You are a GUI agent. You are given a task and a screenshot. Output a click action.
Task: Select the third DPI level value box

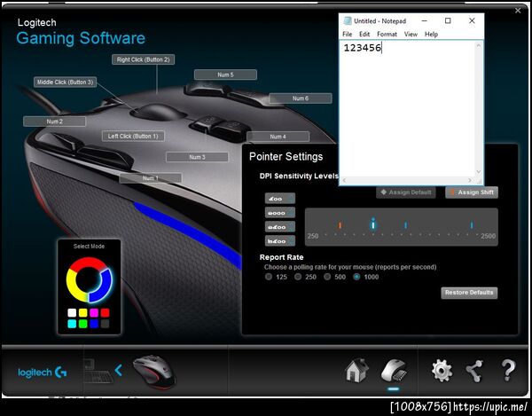tap(280, 227)
